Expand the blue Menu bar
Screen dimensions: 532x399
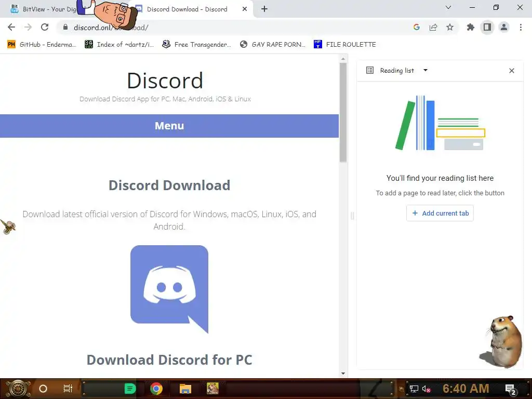[x=169, y=126]
